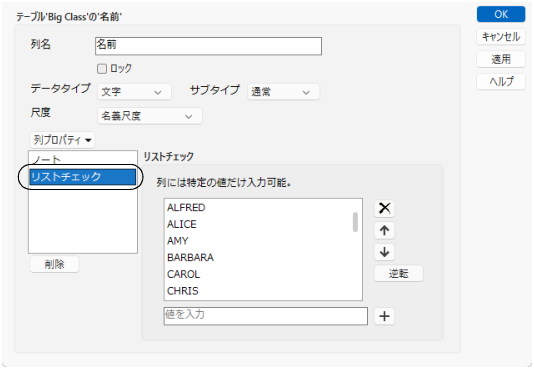Select リストチェック in the property list

83,177
